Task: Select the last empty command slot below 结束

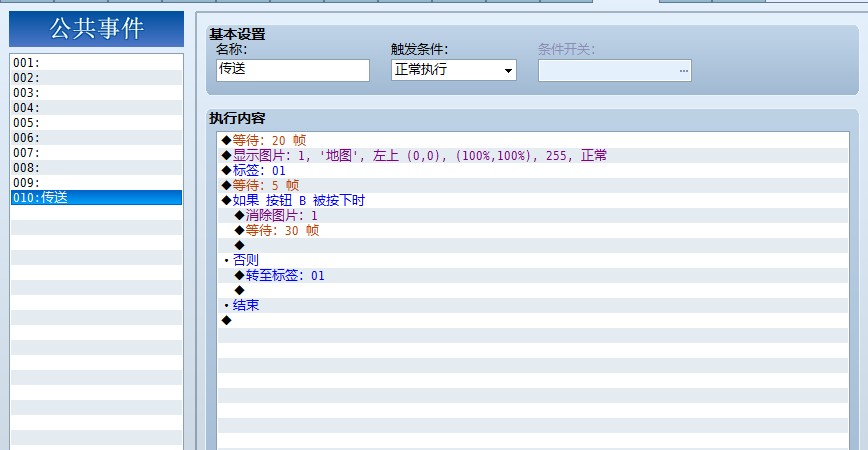Action: 533,320
